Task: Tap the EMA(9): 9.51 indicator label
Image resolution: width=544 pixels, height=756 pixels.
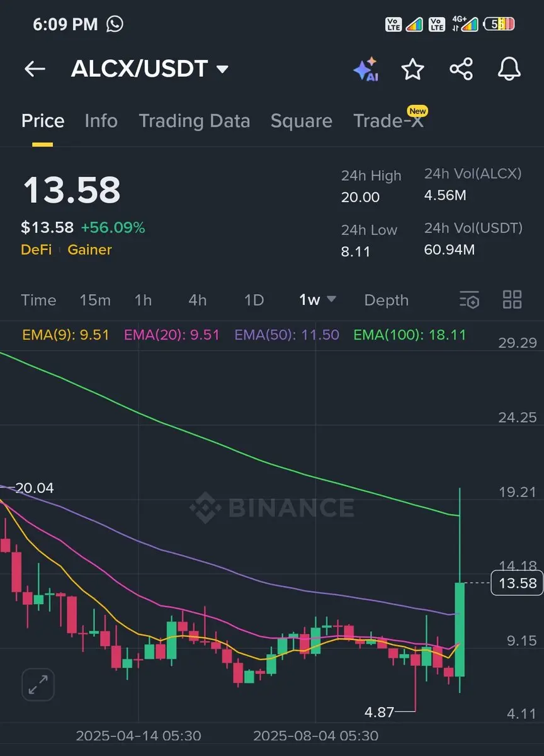Action: (x=65, y=335)
